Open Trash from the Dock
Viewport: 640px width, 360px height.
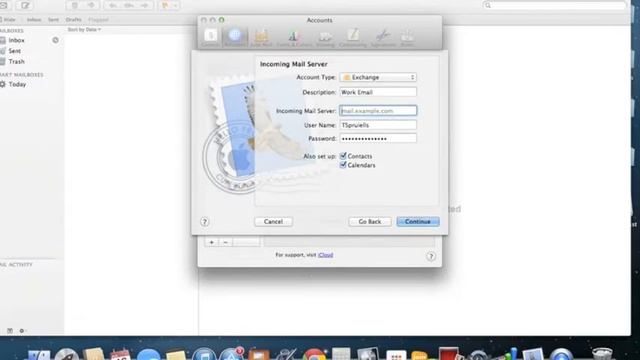pyautogui.click(x=602, y=354)
